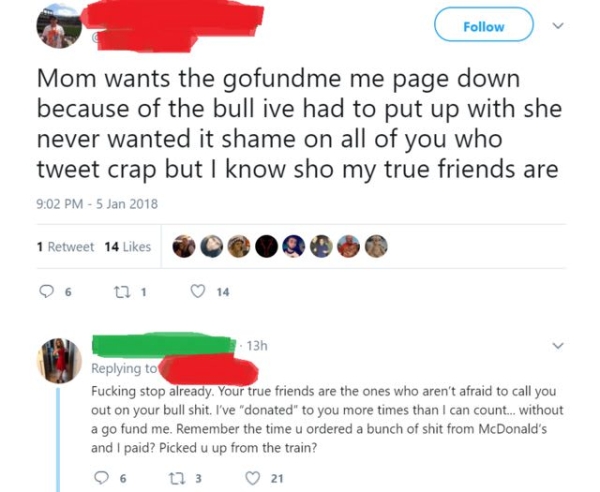Screen dimensions: 600x492
Task: View the "1 Retweet" list
Action: (x=64, y=246)
